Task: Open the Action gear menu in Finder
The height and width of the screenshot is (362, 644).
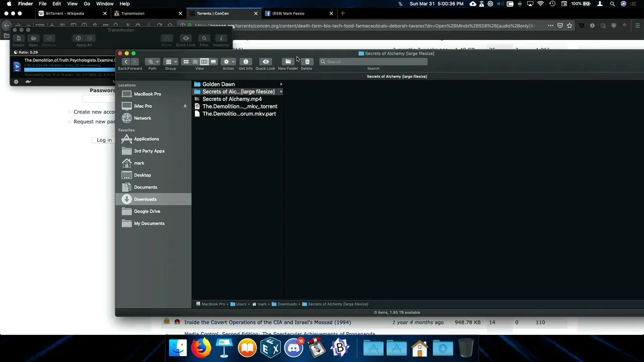Action: pyautogui.click(x=228, y=62)
